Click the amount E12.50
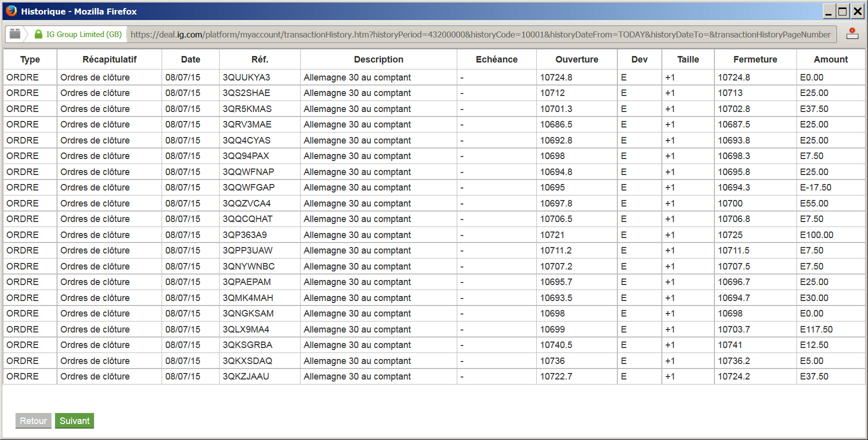 (x=814, y=345)
